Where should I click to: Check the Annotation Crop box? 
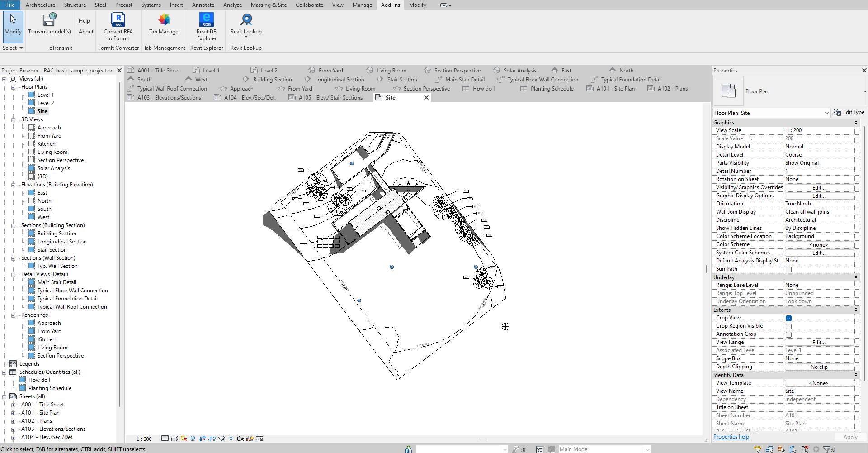coord(789,334)
